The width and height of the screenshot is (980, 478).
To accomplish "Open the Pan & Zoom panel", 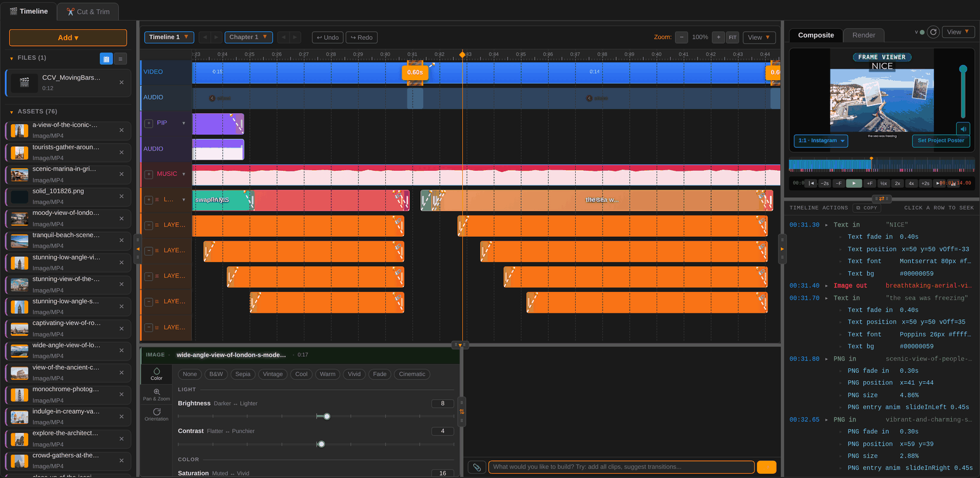I will point(157,394).
